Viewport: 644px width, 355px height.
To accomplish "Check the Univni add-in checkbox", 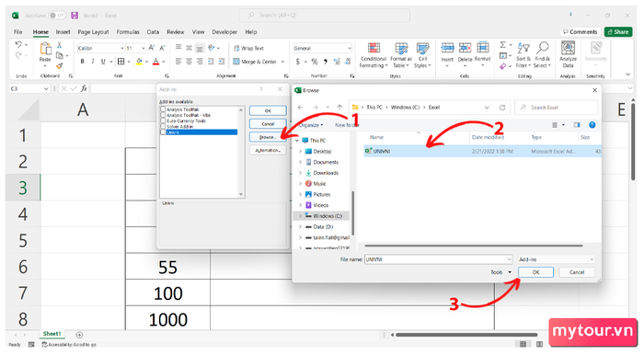I will (x=163, y=132).
